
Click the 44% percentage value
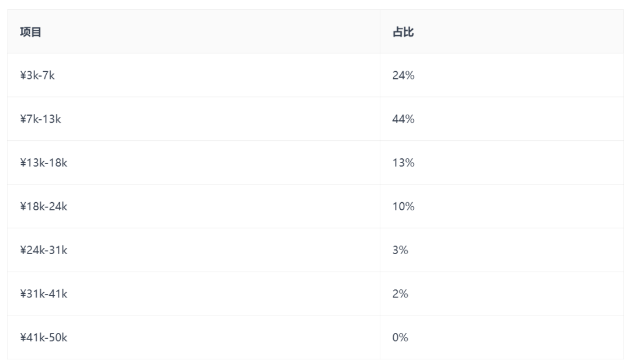pos(403,119)
